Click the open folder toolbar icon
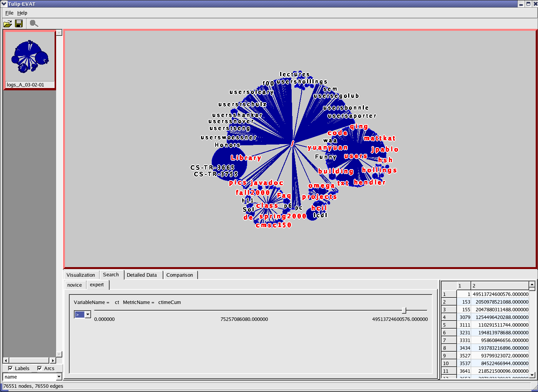The width and height of the screenshot is (538, 392). (x=7, y=24)
